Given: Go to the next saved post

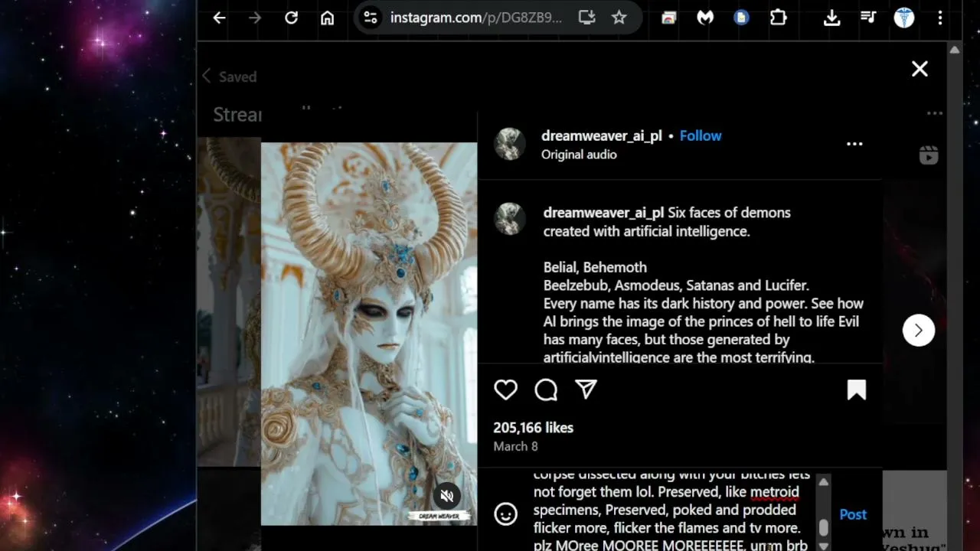Looking at the screenshot, I should 919,331.
